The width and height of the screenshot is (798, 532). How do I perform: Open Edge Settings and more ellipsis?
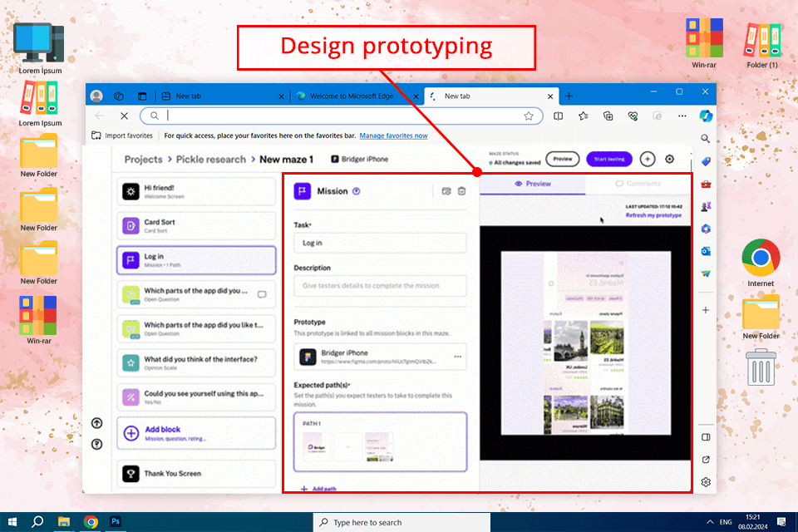682,116
